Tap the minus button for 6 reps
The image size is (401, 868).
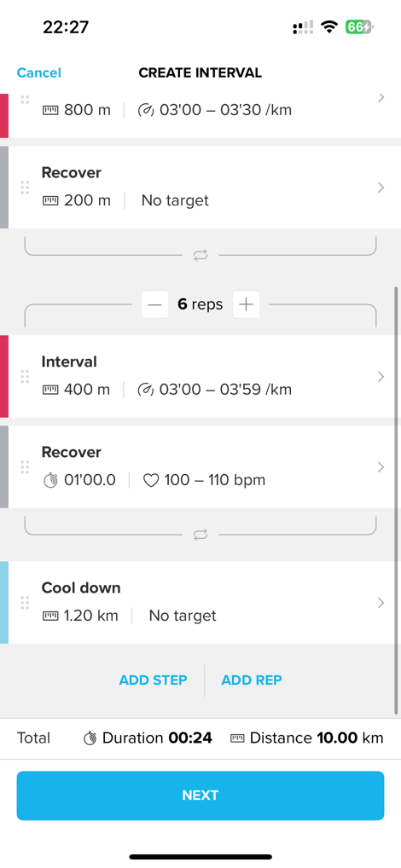point(154,304)
